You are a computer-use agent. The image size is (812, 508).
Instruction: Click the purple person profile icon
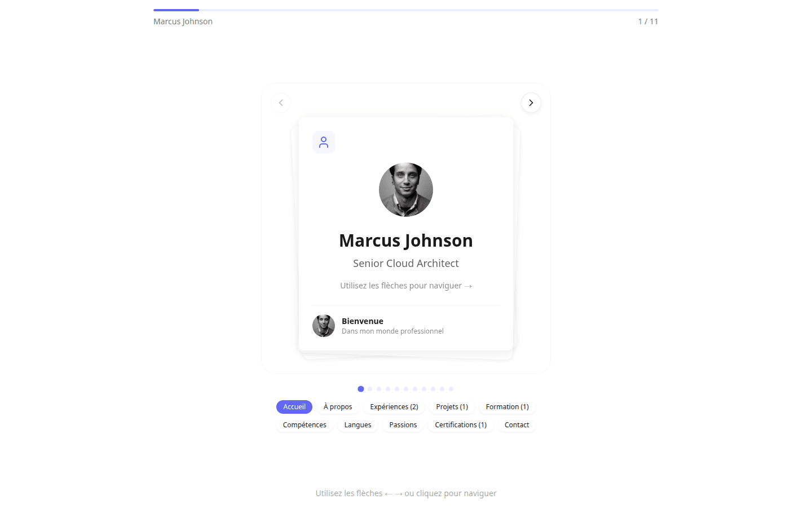[324, 142]
